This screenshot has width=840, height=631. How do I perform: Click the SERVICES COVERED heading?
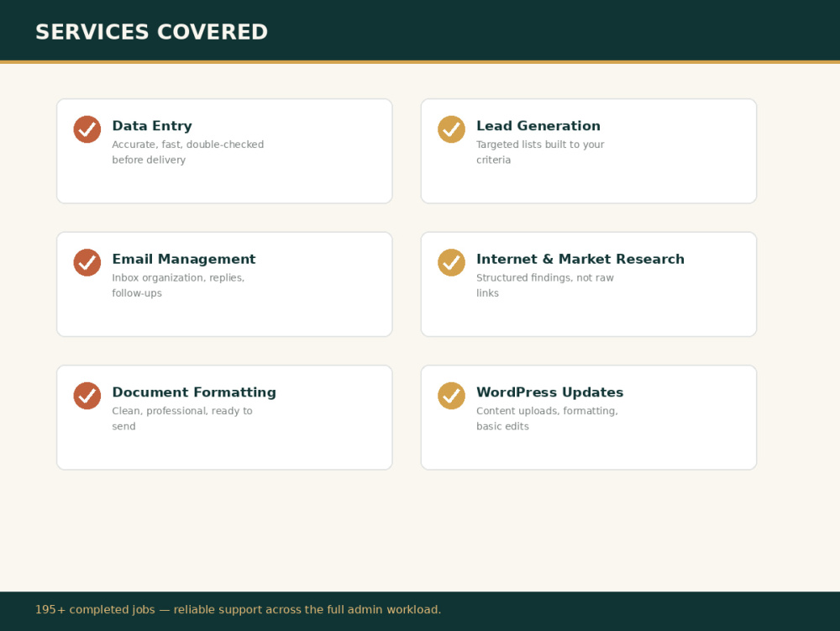[x=151, y=32]
